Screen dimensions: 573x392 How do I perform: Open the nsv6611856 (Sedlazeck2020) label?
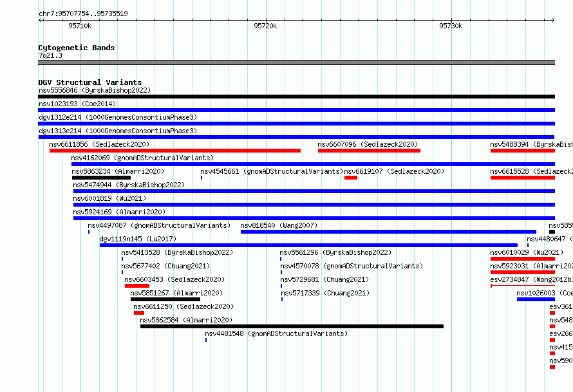coord(99,144)
